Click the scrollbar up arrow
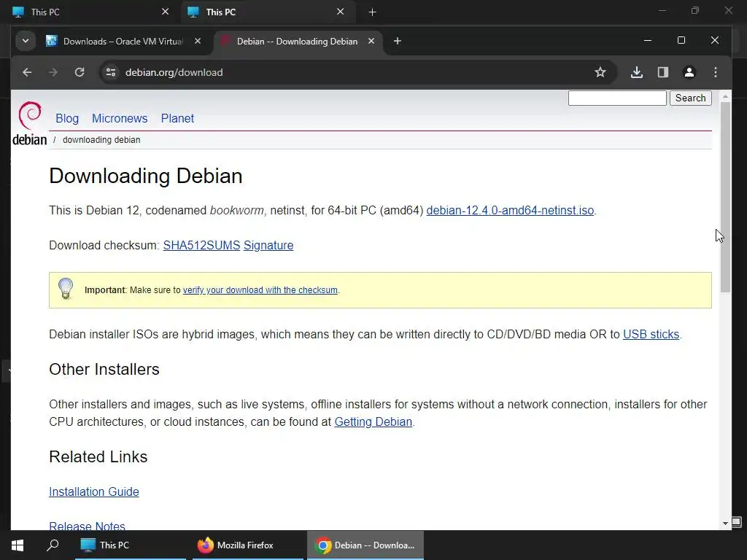 (x=725, y=97)
